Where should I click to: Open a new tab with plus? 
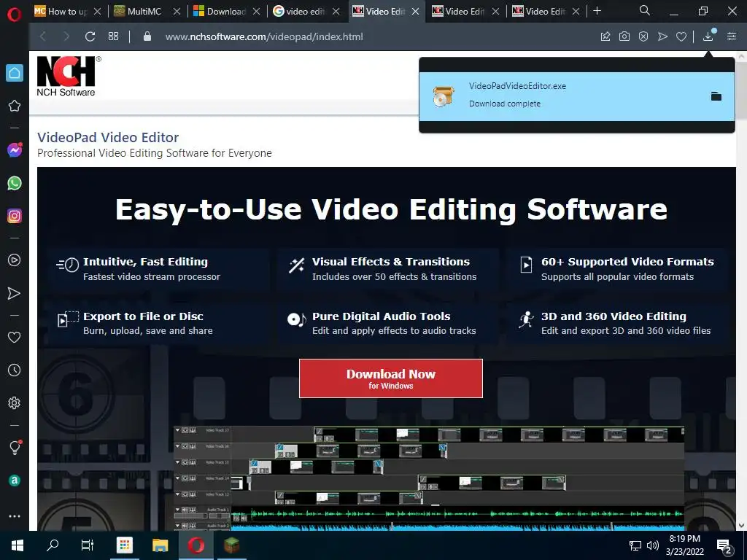[x=597, y=10]
